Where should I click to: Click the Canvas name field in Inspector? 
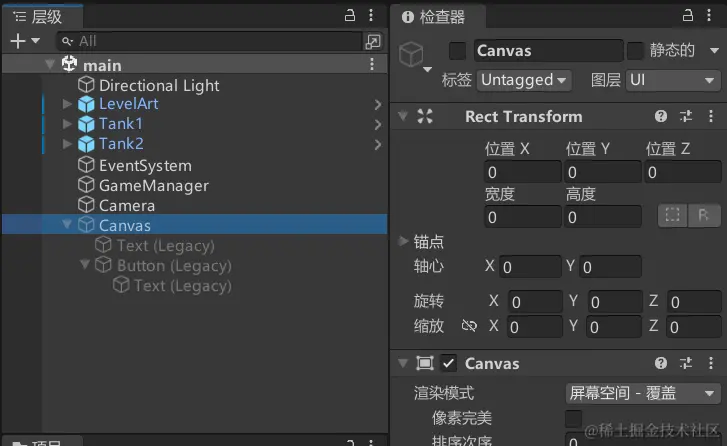point(548,51)
